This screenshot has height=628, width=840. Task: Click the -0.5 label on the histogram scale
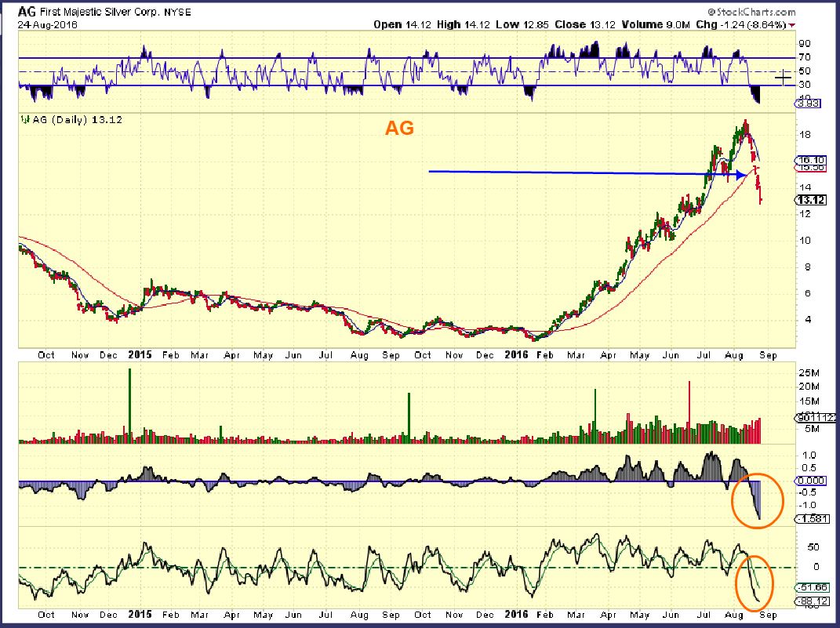(809, 493)
